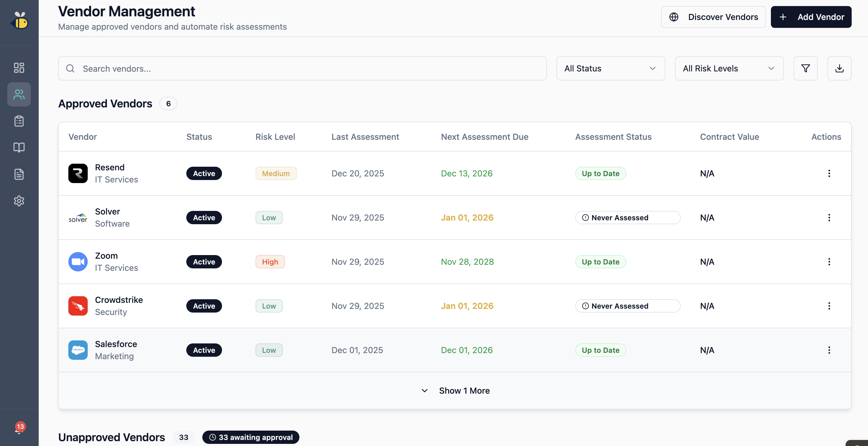Viewport: 868px width, 446px height.
Task: Click the bee logo at top left
Action: click(x=20, y=21)
